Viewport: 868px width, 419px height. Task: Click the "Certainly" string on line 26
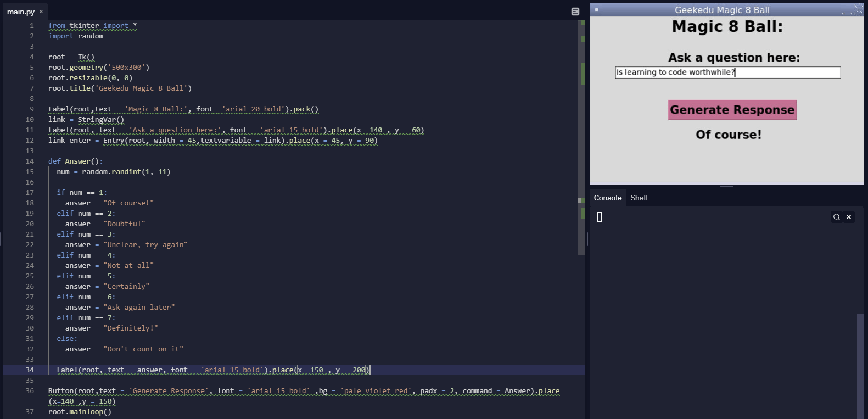126,287
